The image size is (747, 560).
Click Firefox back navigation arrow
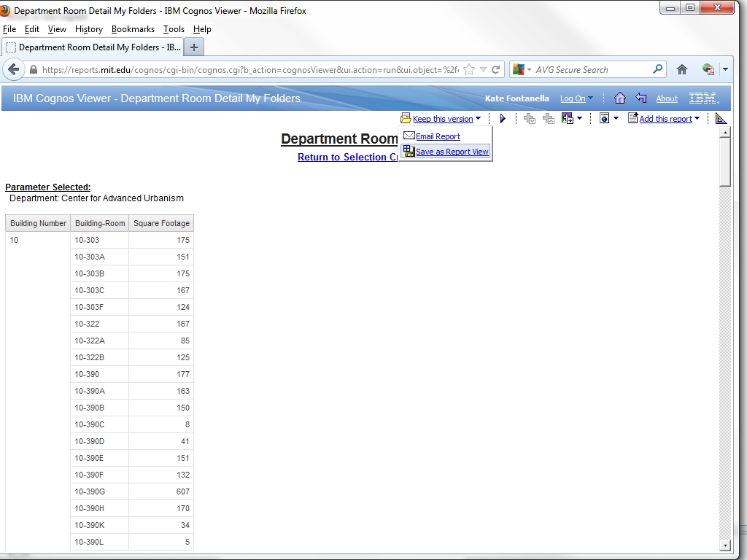(x=13, y=70)
